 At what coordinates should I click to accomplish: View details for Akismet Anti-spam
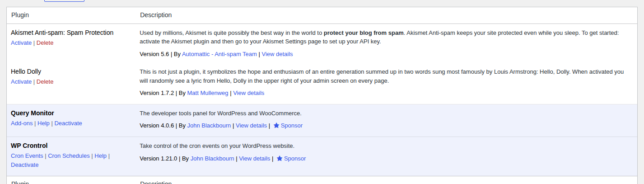[277, 54]
